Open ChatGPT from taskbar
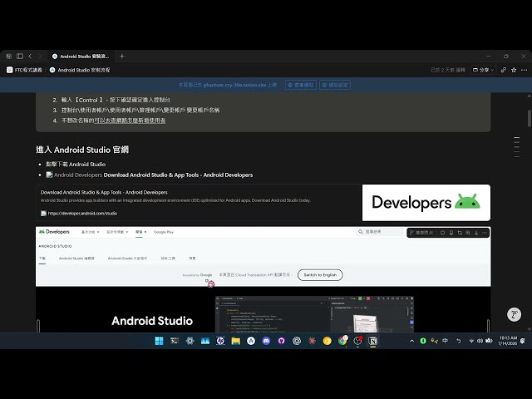The width and height of the screenshot is (532, 399). 297,341
